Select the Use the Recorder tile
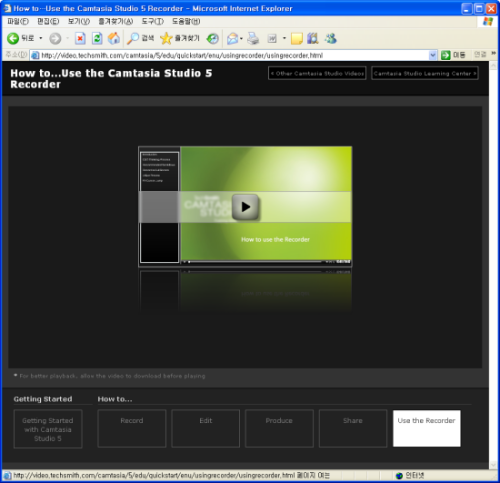The height and width of the screenshot is (483, 500). (x=427, y=429)
